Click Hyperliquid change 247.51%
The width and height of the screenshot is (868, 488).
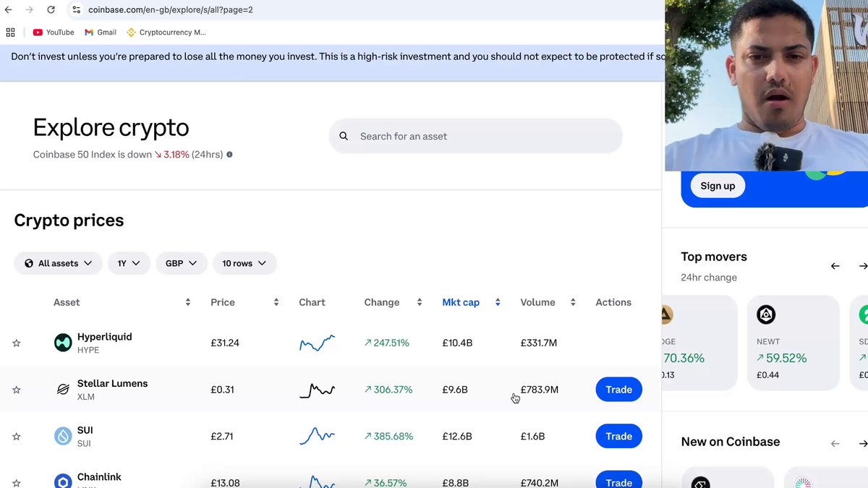pyautogui.click(x=386, y=343)
